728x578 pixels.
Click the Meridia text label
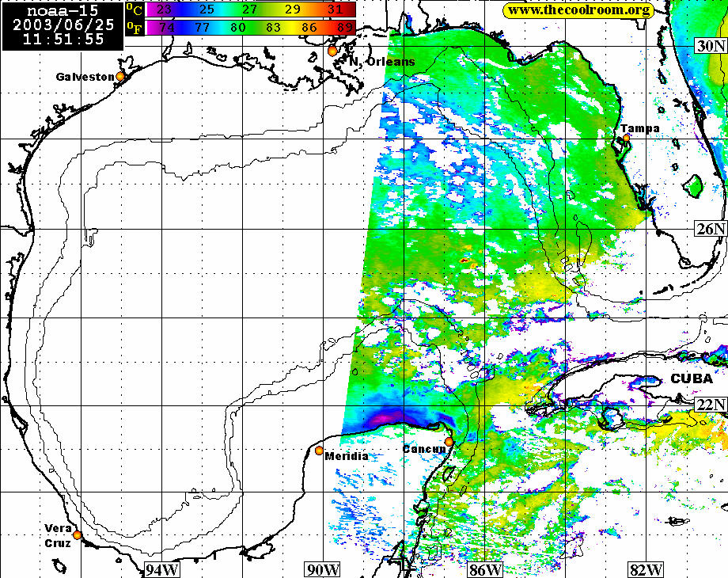tap(347, 456)
